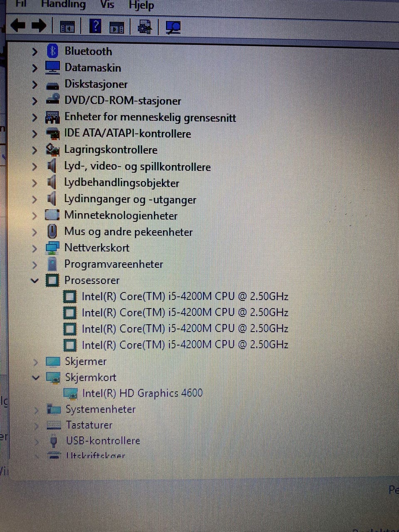This screenshot has width=399, height=532.
Task: Select the USB-kontrollere label
Action: coord(103,441)
